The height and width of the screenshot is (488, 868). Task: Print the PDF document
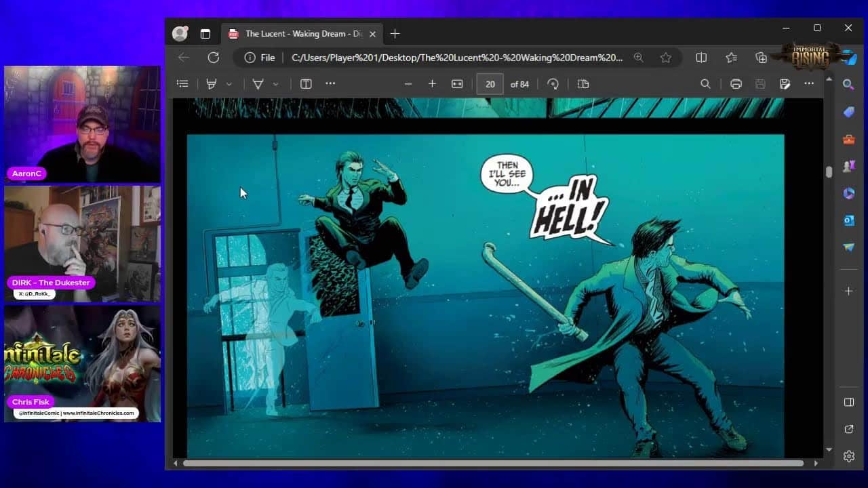click(x=736, y=83)
